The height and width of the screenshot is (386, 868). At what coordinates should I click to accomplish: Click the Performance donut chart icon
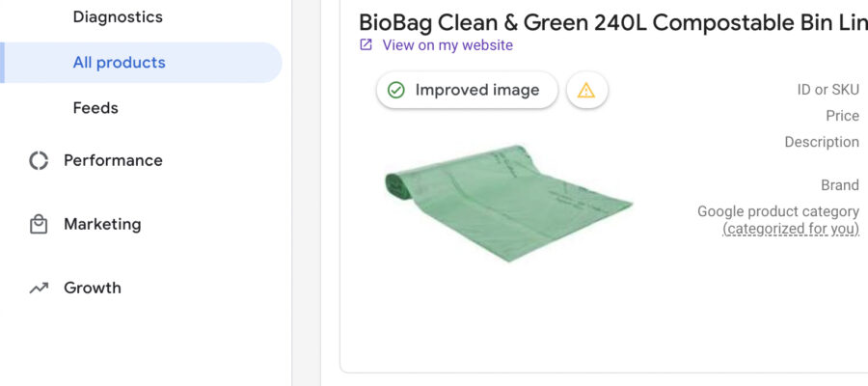click(x=39, y=160)
